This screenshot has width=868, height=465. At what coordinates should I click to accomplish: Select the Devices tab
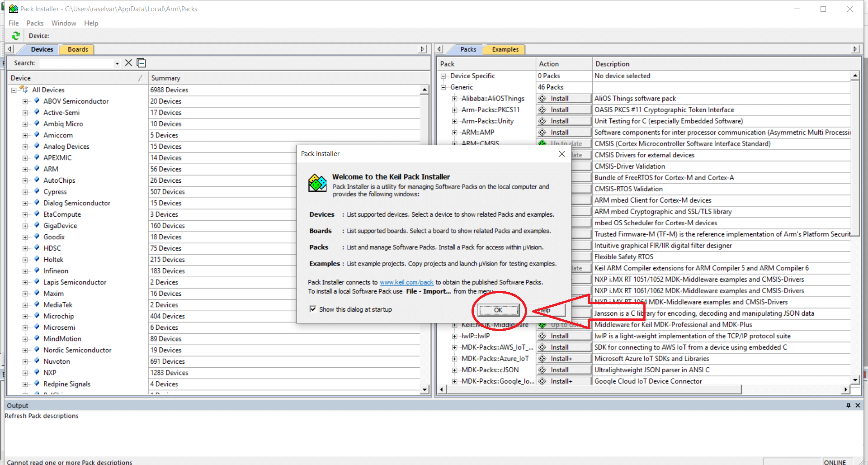pyautogui.click(x=42, y=49)
